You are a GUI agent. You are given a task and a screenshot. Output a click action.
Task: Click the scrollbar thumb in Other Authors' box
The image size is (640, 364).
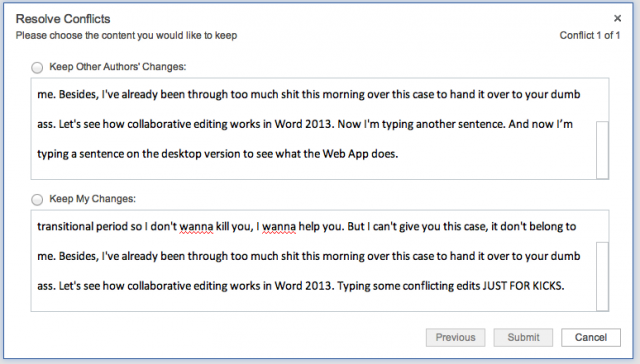click(602, 150)
